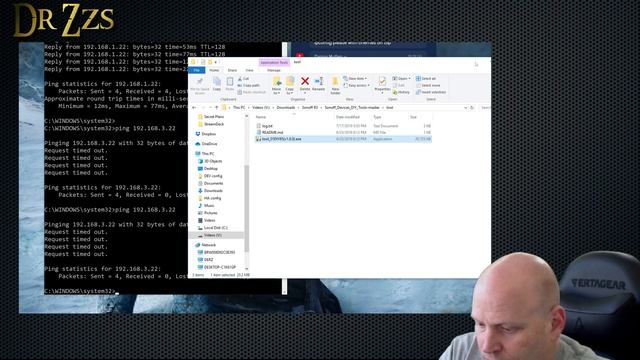Select Network in the navigation pane
This screenshot has width=640, height=360.
(206, 245)
